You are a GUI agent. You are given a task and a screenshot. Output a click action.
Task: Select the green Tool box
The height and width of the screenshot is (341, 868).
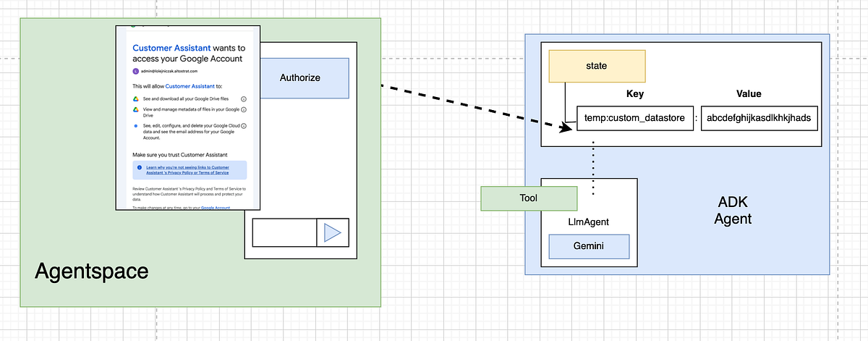[529, 198]
